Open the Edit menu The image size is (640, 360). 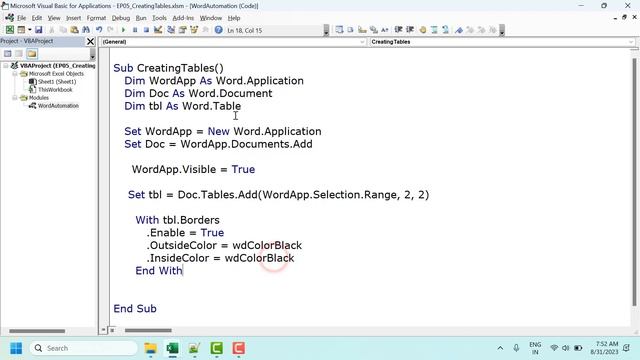click(37, 18)
